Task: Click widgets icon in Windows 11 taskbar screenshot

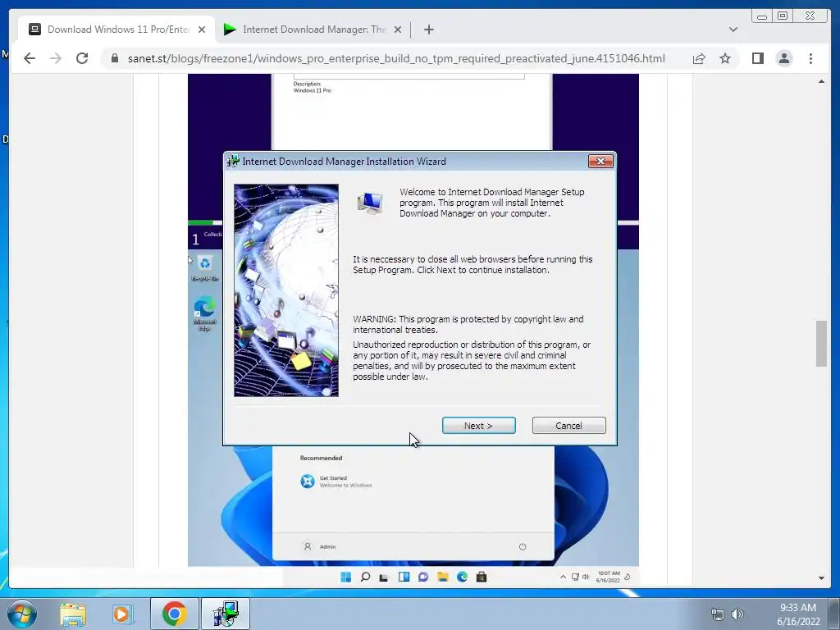Action: (x=404, y=577)
